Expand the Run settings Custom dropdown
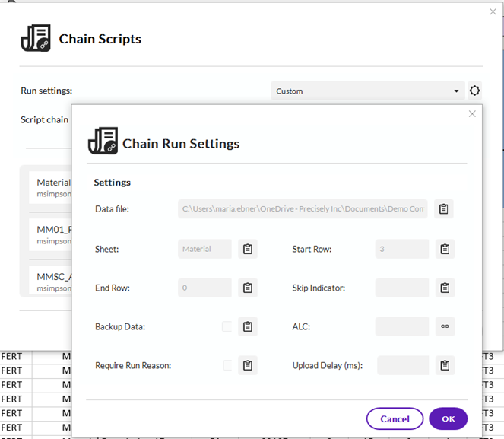 tap(368, 91)
